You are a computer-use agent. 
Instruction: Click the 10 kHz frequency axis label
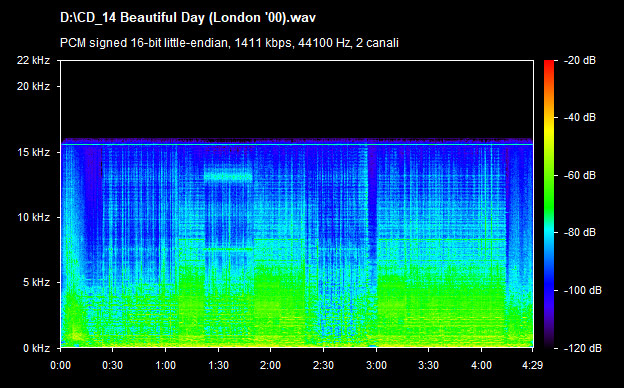33,217
